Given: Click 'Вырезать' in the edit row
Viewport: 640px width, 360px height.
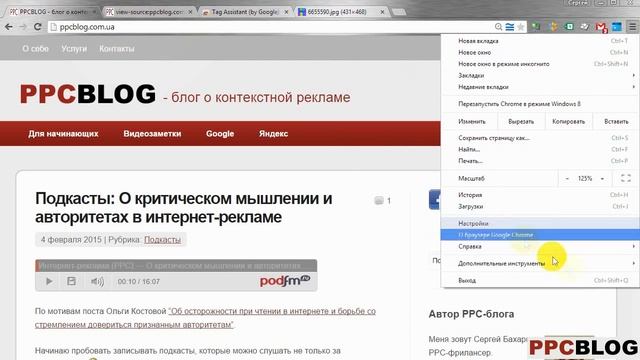Looking at the screenshot, I should pos(521,121).
